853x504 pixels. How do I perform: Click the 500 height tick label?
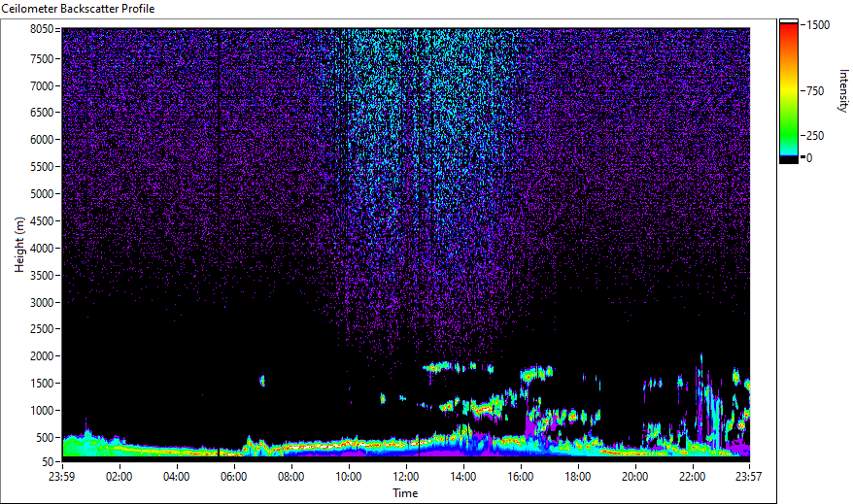point(45,438)
